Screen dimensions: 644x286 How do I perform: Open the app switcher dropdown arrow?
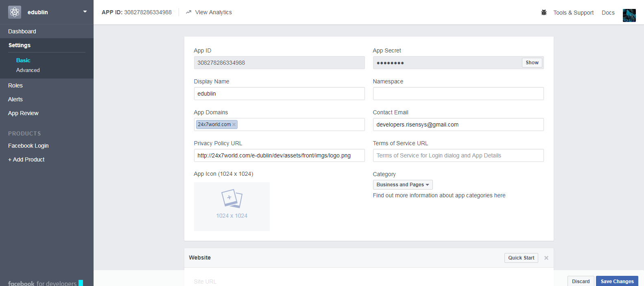pos(85,11)
